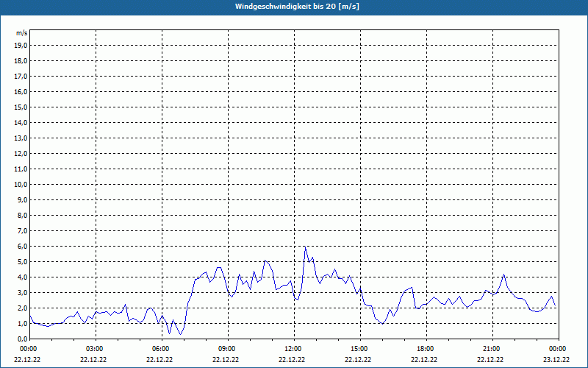Click the 06:00 time label
This screenshot has height=368, width=588.
(162, 349)
